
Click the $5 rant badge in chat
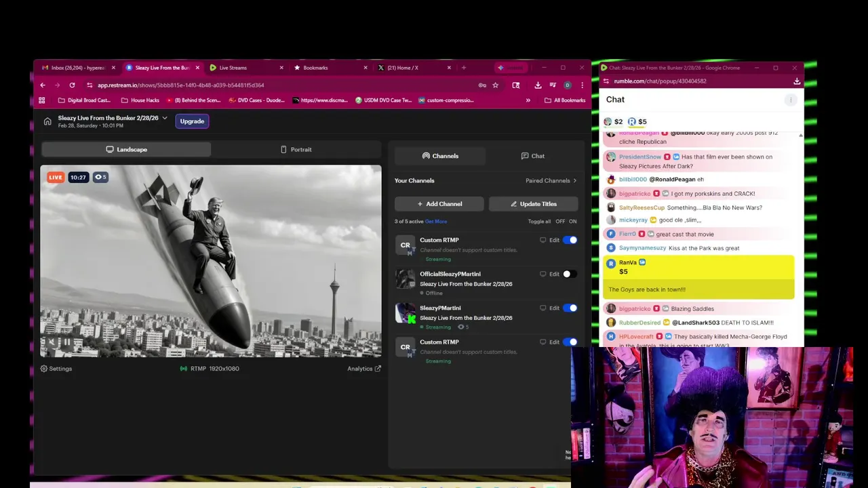pyautogui.click(x=637, y=122)
